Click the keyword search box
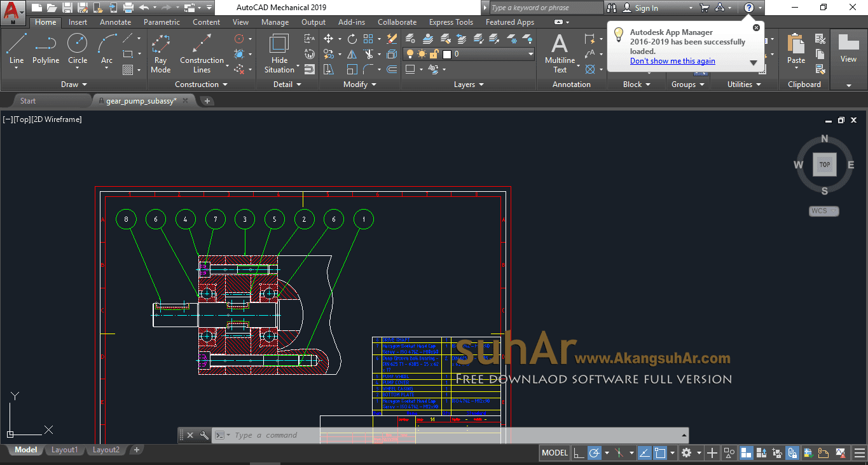Viewport: 868px width, 465px height. click(546, 8)
